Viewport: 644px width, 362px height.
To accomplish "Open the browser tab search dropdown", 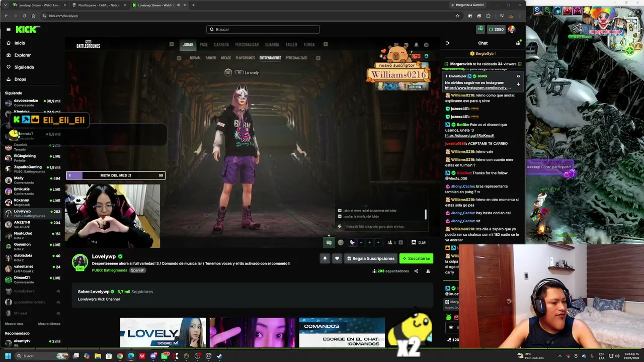I will point(5,5).
